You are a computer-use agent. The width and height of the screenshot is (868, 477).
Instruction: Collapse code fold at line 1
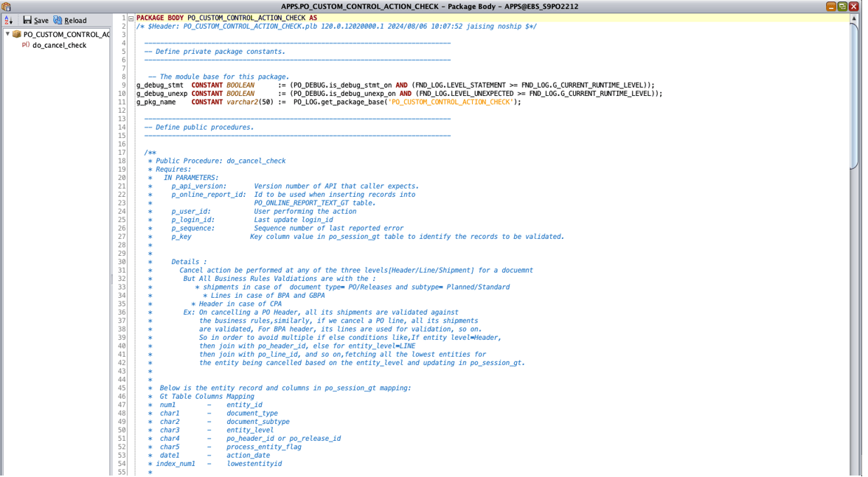[x=131, y=18]
